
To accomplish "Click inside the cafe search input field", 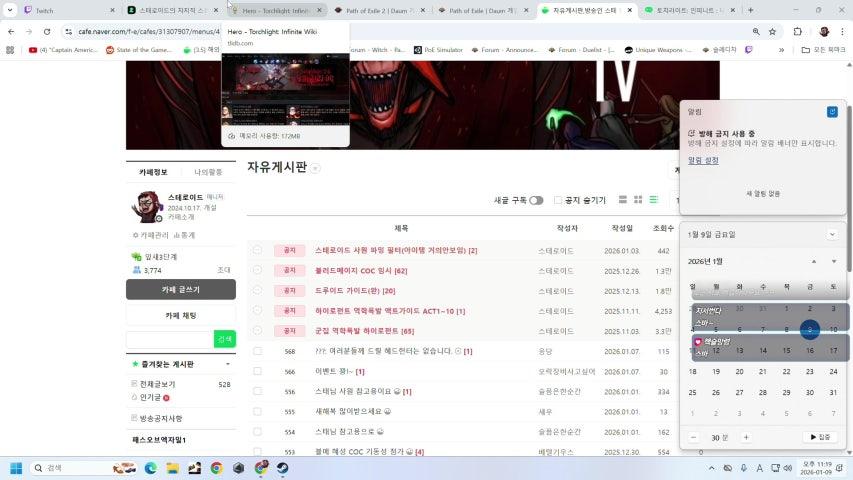I will pos(170,339).
